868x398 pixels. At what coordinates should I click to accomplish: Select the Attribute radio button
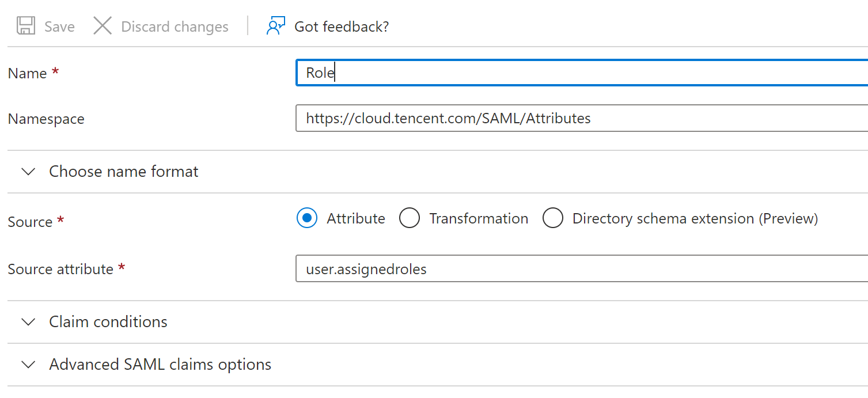pos(307,218)
